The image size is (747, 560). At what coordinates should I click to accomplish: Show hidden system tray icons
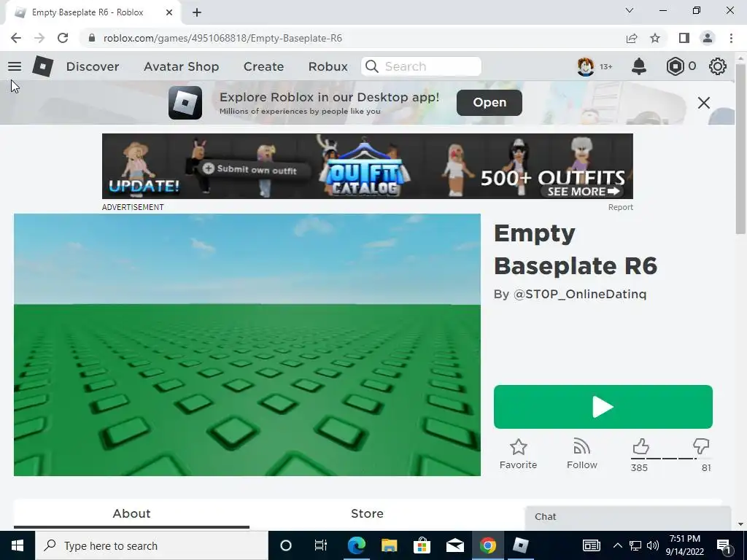pyautogui.click(x=617, y=545)
